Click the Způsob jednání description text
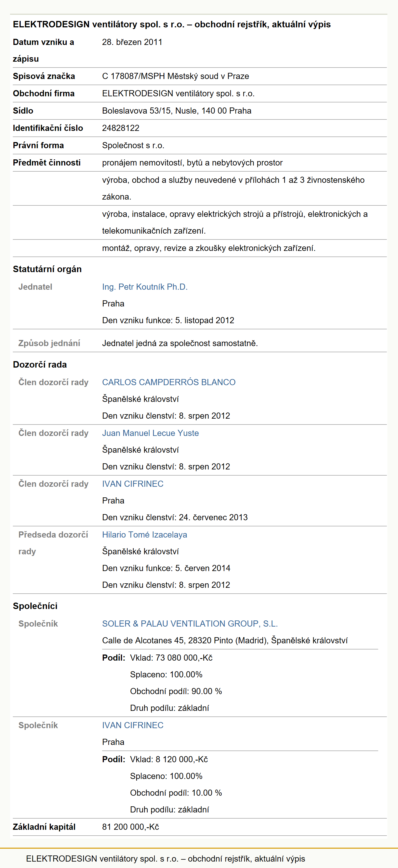The width and height of the screenshot is (398, 868). coord(180,343)
